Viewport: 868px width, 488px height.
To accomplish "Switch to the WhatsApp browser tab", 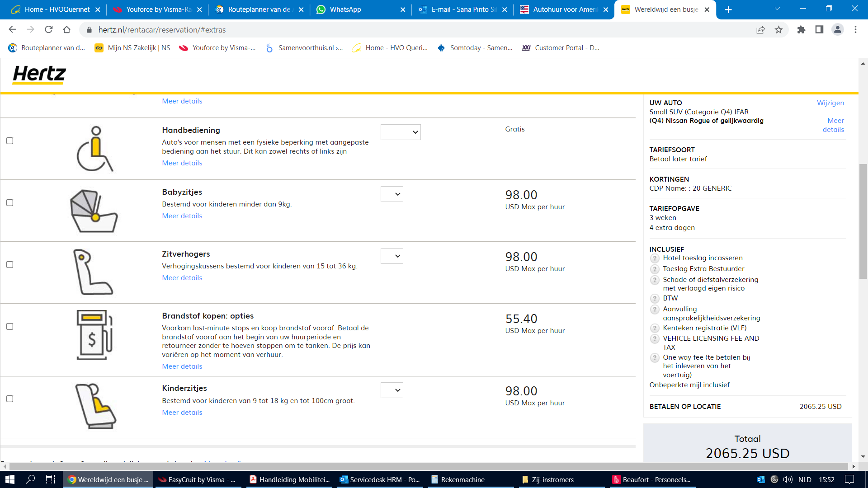I will tap(345, 9).
